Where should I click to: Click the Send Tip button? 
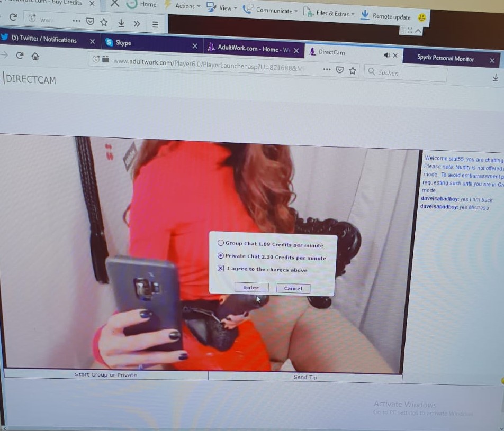click(x=305, y=377)
